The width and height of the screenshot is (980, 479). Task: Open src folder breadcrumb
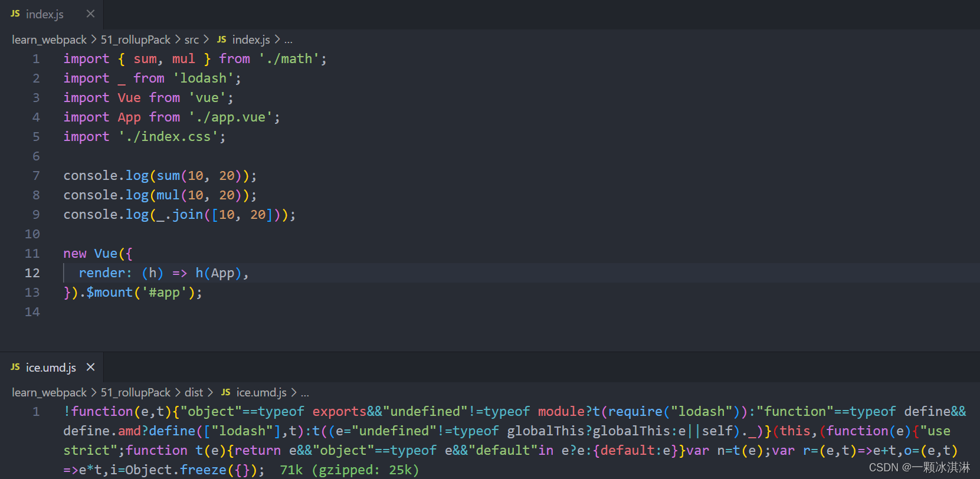tap(192, 40)
